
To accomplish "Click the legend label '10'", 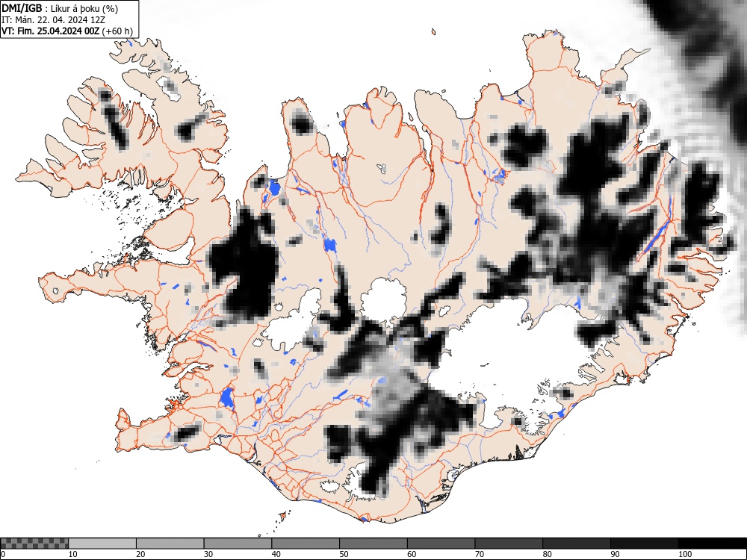I will click(73, 554).
